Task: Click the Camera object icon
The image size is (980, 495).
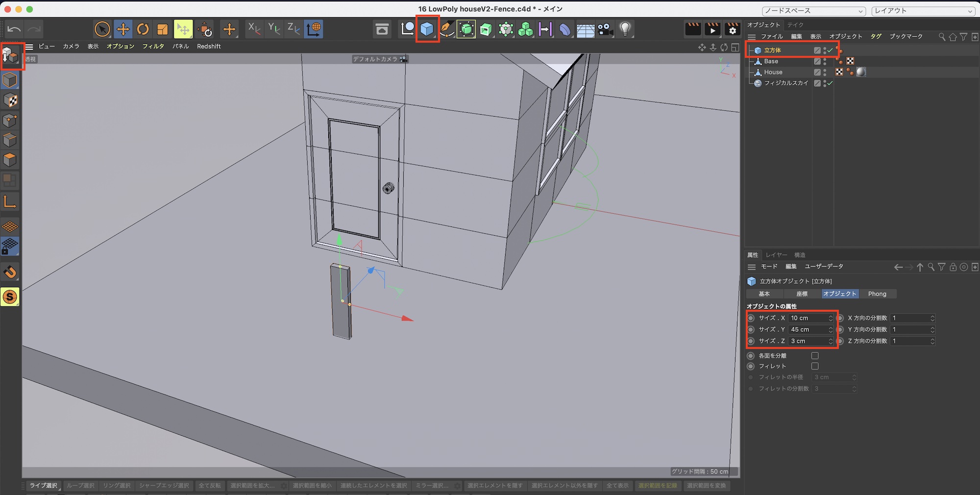Action: pyautogui.click(x=605, y=29)
